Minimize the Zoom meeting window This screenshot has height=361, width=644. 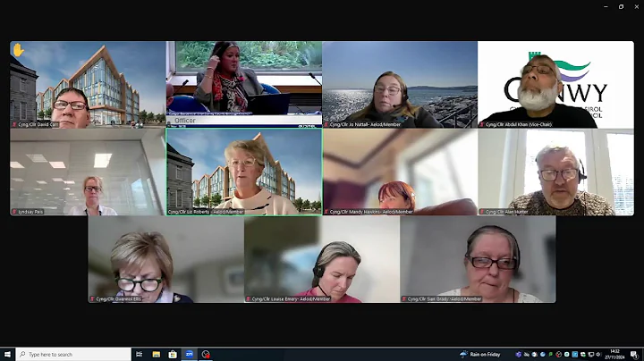point(606,6)
